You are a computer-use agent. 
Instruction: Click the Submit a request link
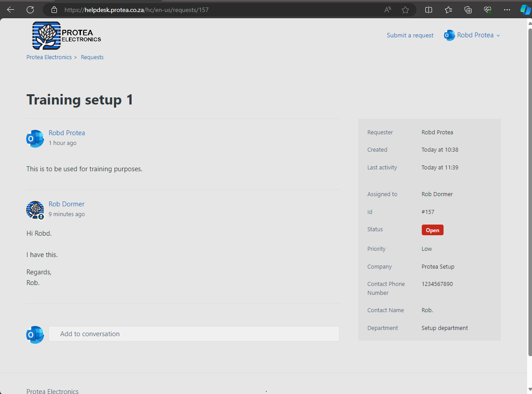coord(410,35)
